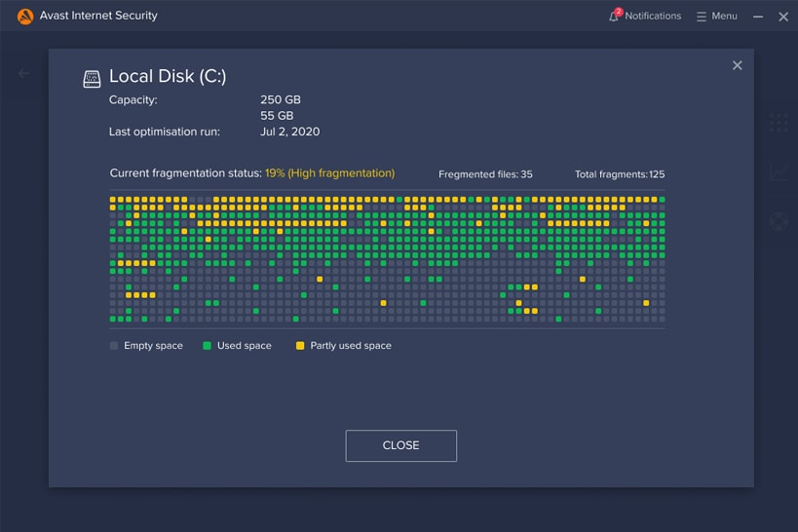Click the 'Jul 2, 2020' date
Image resolution: width=798 pixels, height=532 pixels.
(290, 132)
